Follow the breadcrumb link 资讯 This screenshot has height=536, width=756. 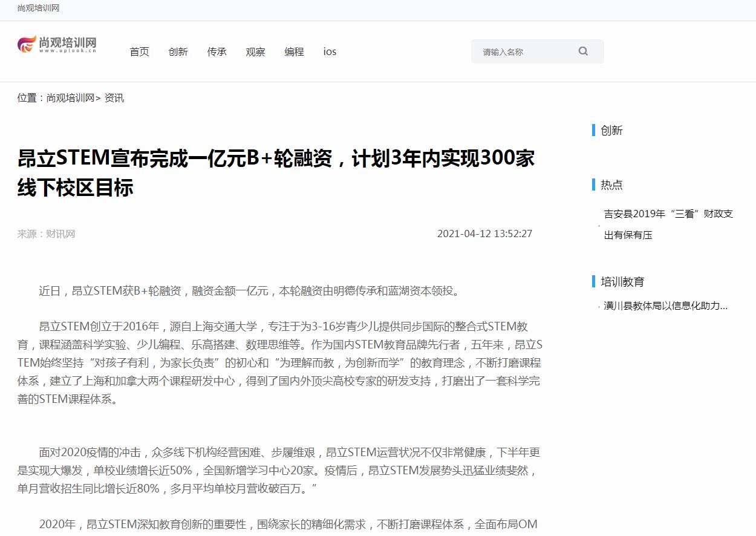114,98
